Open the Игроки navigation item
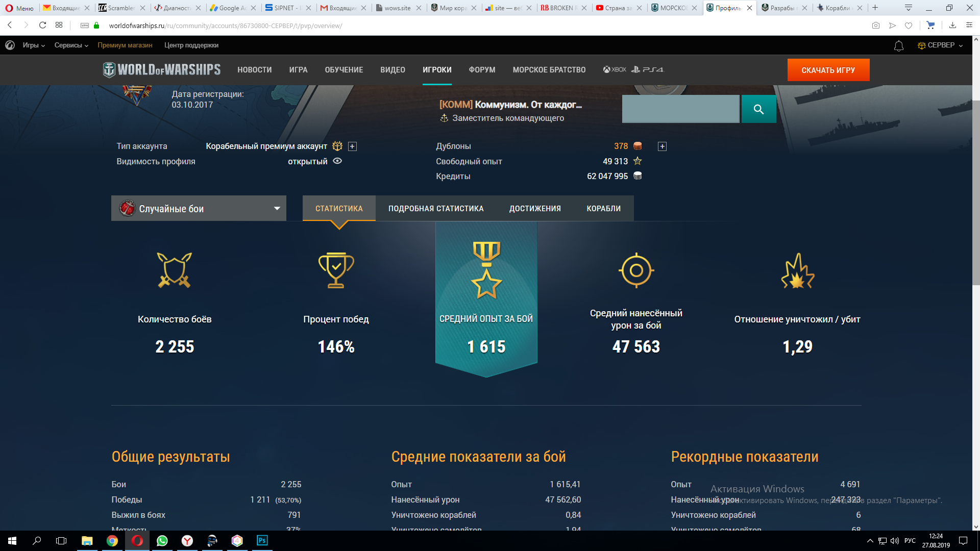 tap(437, 70)
